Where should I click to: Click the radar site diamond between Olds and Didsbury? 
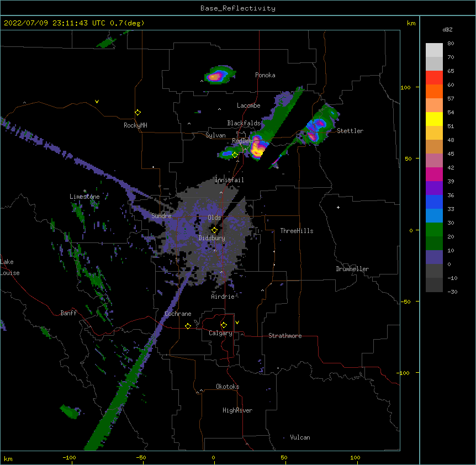click(214, 230)
